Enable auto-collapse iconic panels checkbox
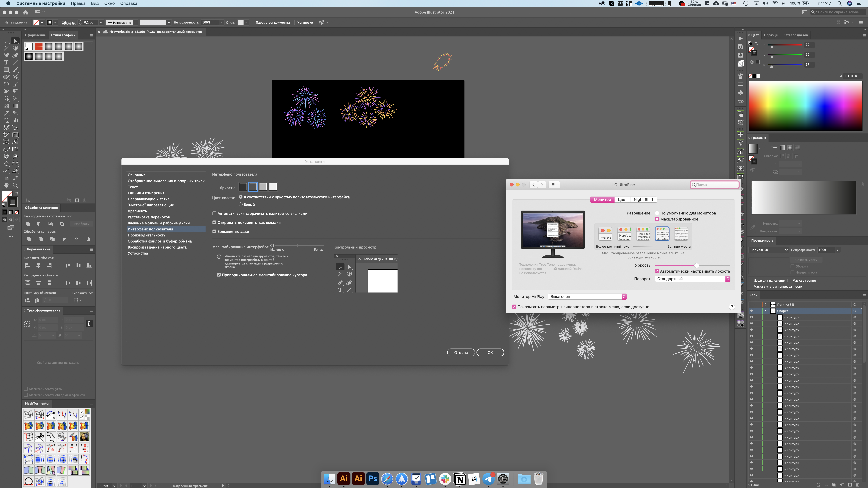Screen dimensions: 868x488 pyautogui.click(x=214, y=214)
